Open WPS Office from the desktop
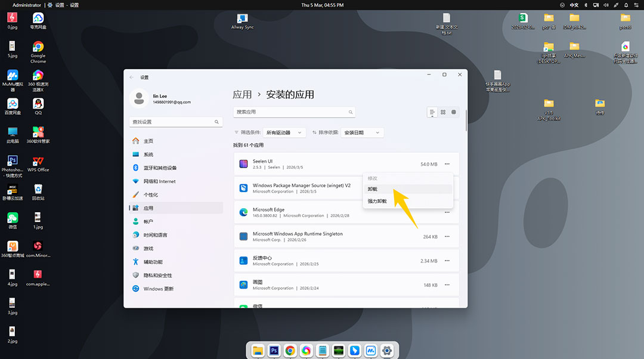The image size is (644, 359). [38, 162]
